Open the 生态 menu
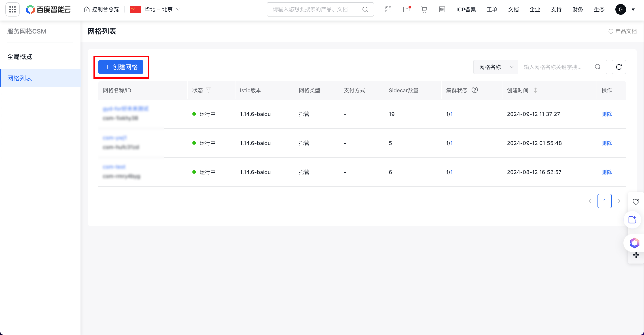 point(599,9)
